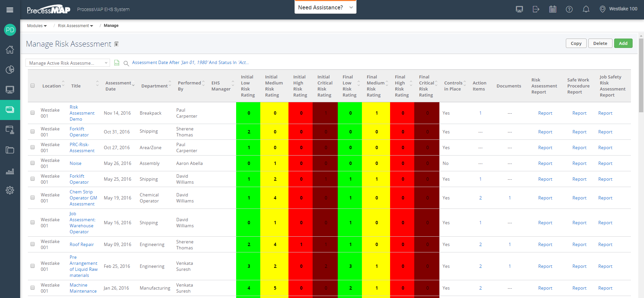The width and height of the screenshot is (644, 298).
Task: Open Manage Active Risk Assessments view dropdown
Action: coord(68,63)
